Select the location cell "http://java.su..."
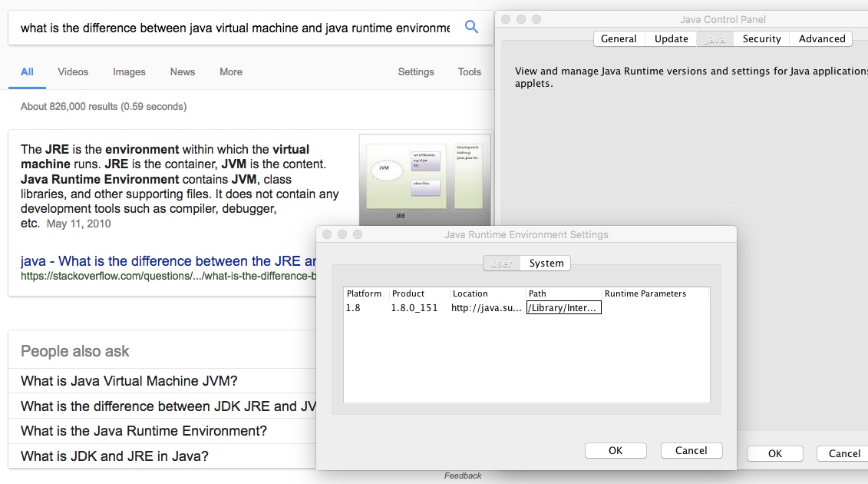This screenshot has height=484, width=868. tap(487, 308)
